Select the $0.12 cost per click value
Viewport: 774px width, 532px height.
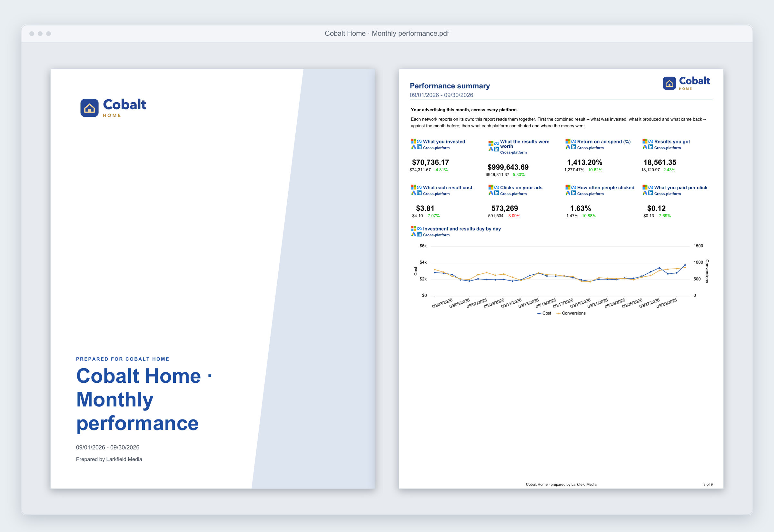[656, 208]
